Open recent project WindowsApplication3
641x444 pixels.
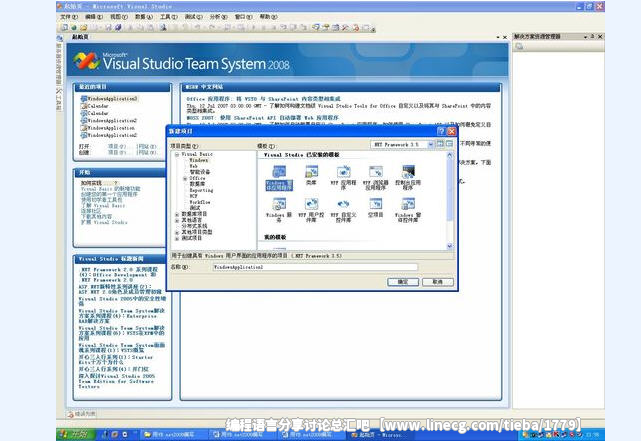[x=110, y=99]
